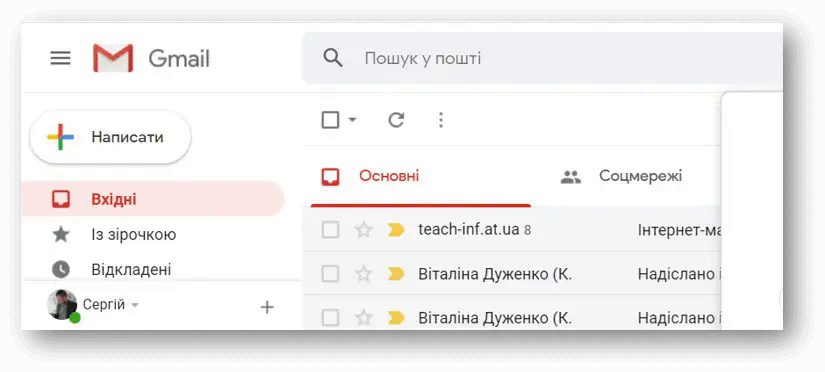
Task: Expand the select-all dropdown arrow
Action: point(353,120)
